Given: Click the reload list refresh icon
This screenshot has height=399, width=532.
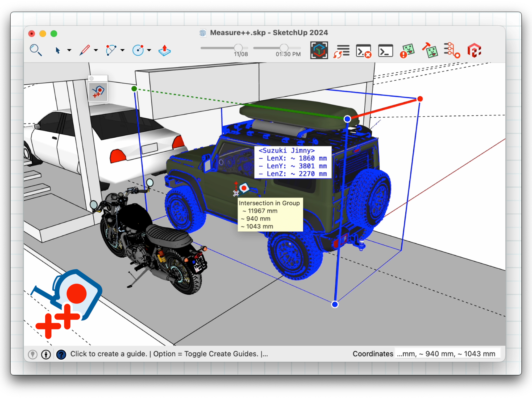Looking at the screenshot, I should [x=342, y=51].
